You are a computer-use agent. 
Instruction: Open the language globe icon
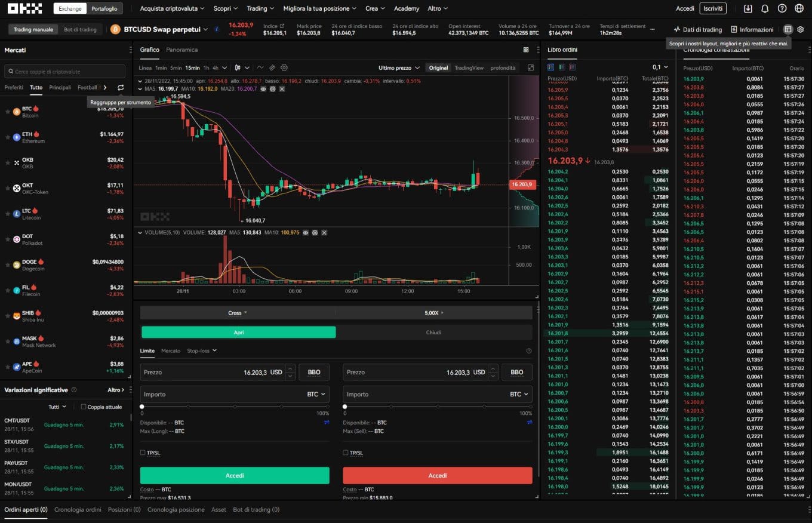click(799, 8)
